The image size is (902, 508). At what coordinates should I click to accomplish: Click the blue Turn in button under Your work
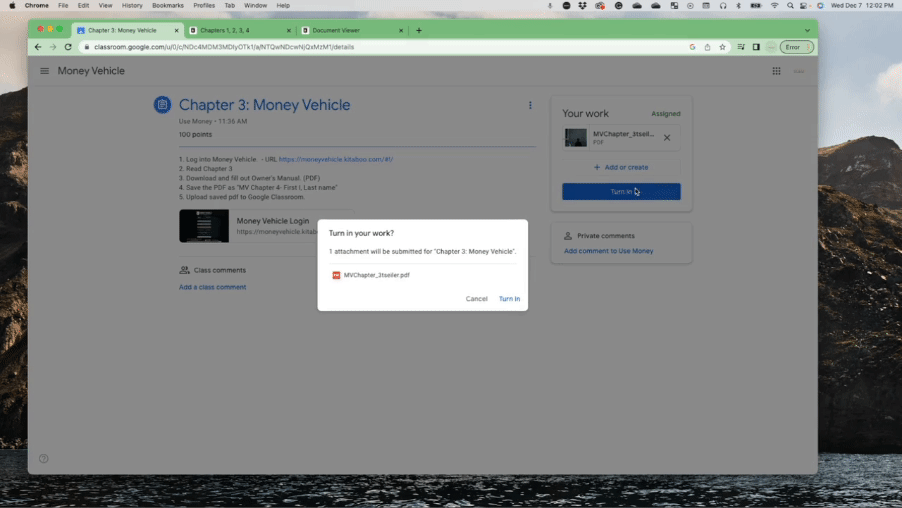[621, 192]
